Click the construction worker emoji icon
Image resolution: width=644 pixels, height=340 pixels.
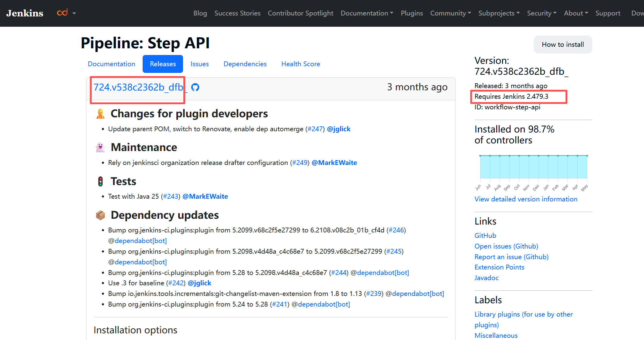coord(100,114)
